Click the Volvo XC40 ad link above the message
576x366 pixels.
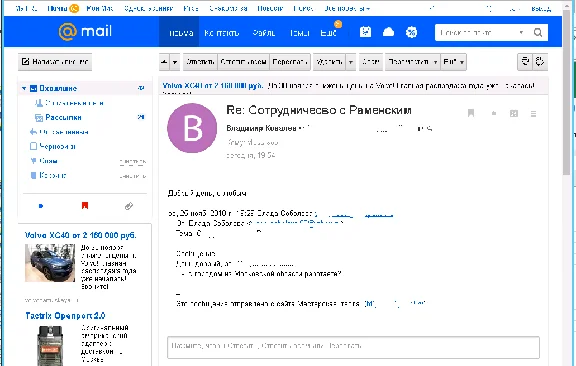tap(213, 86)
